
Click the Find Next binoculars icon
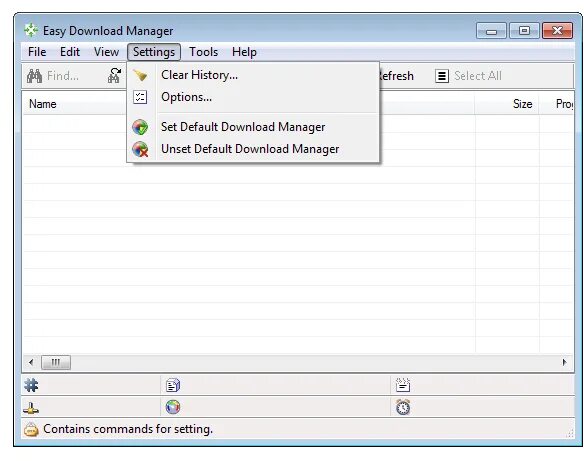coord(114,76)
